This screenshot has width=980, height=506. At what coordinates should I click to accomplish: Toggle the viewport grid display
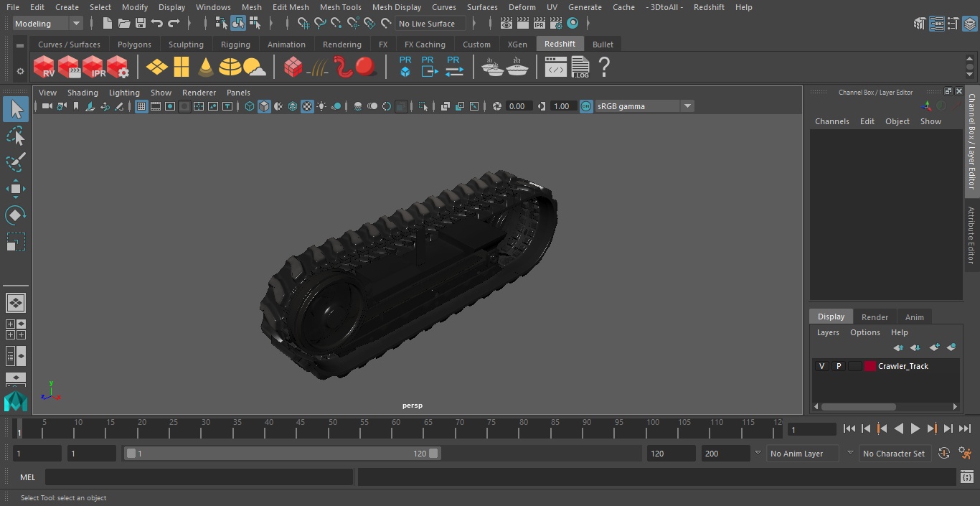pyautogui.click(x=141, y=106)
